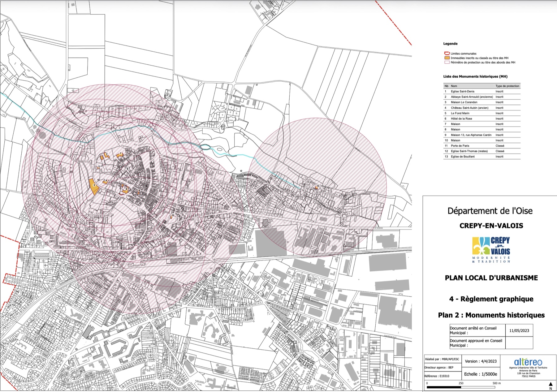Click the Crépy-en-Valois town logo
The height and width of the screenshot is (392, 557).
[491, 250]
